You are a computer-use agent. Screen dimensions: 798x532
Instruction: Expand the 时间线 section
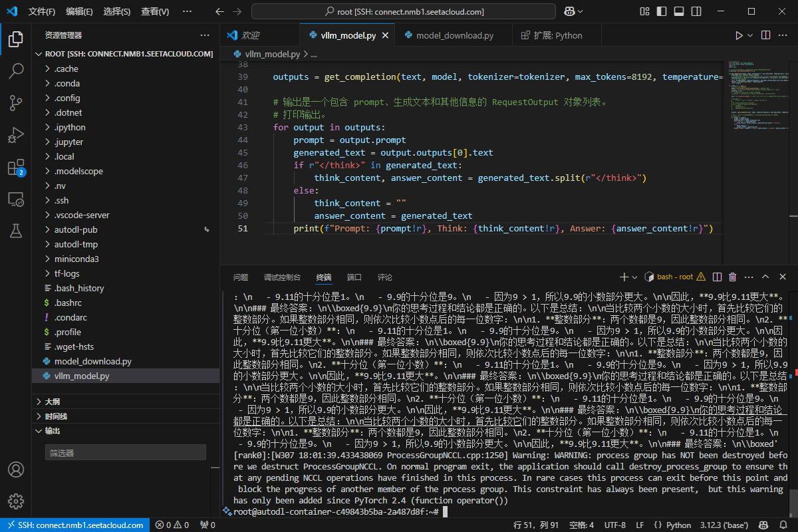pyautogui.click(x=126, y=416)
